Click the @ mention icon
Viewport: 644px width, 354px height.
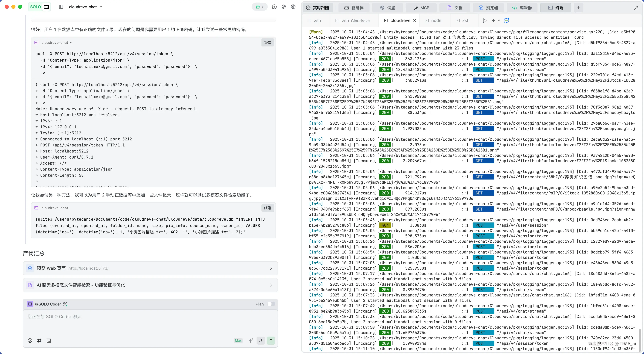click(30, 340)
